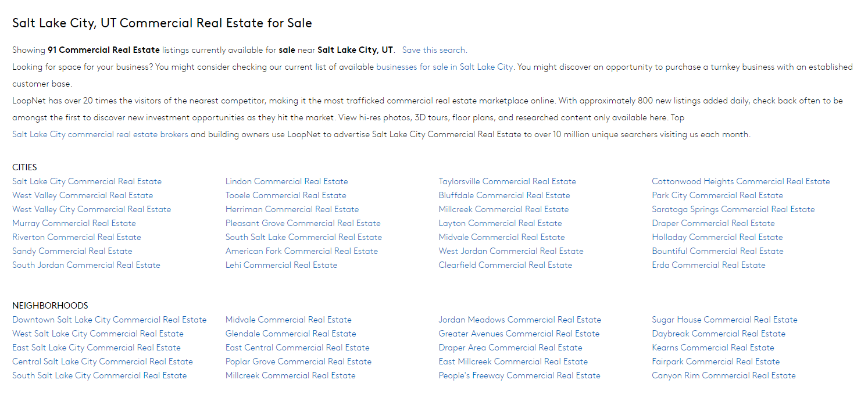
Task: Select Sugar House Commercial Real Estate
Action: (x=724, y=320)
